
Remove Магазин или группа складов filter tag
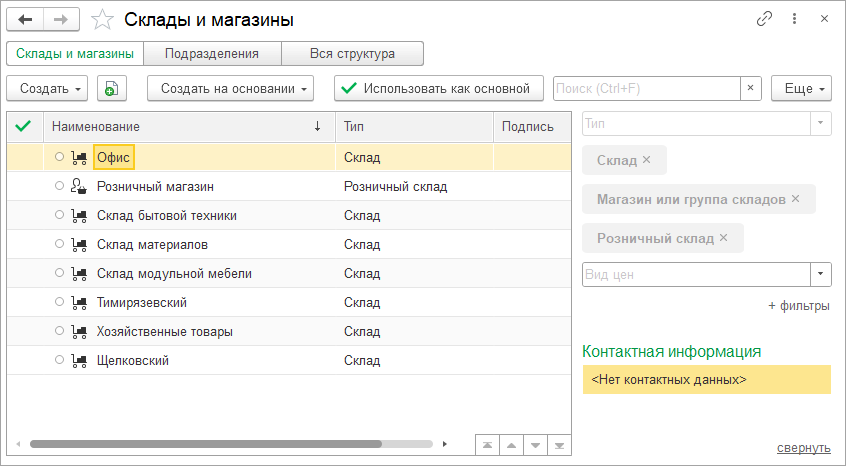pyautogui.click(x=795, y=199)
